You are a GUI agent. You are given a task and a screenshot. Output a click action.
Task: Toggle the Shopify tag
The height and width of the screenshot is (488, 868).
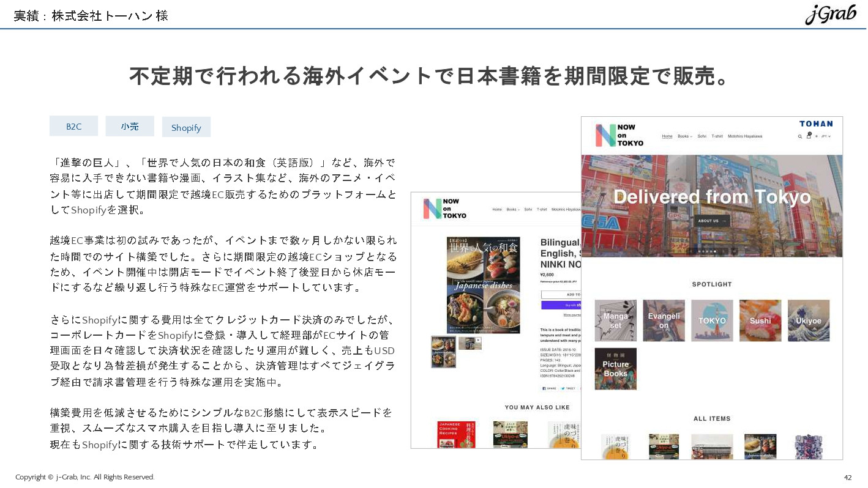[x=186, y=127]
